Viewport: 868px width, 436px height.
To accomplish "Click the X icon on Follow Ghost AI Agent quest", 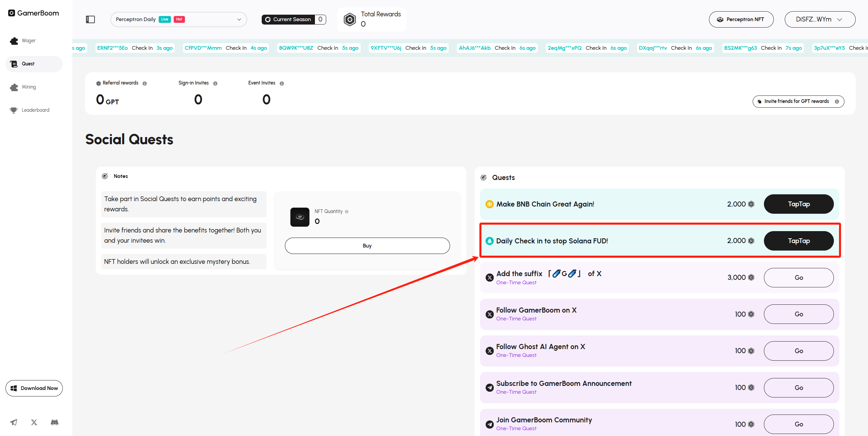I will (490, 351).
